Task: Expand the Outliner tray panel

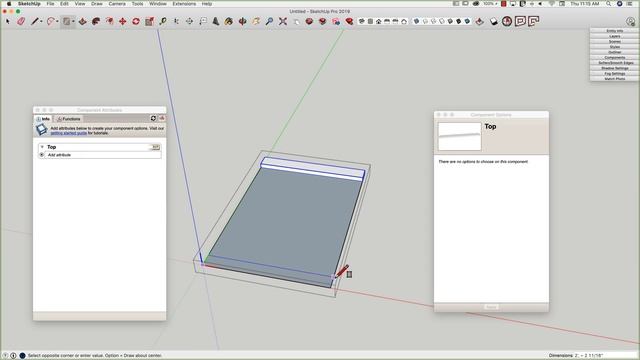Action: tap(614, 52)
